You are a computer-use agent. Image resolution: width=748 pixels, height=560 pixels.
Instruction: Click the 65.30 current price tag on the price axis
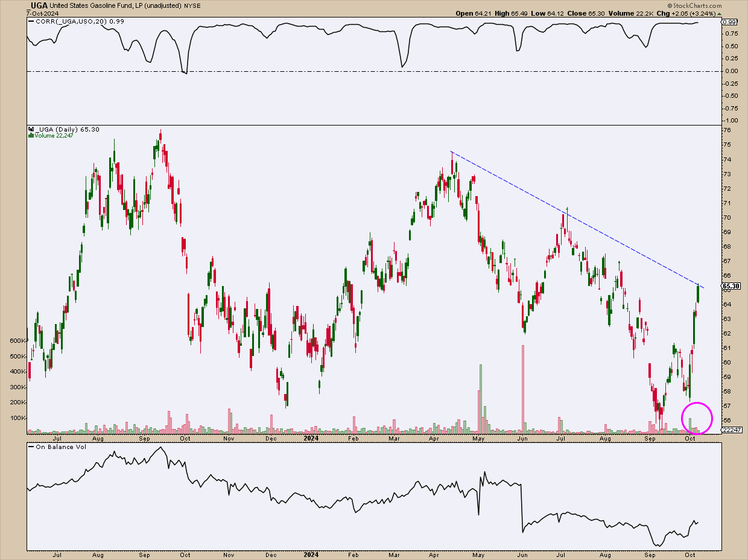731,285
